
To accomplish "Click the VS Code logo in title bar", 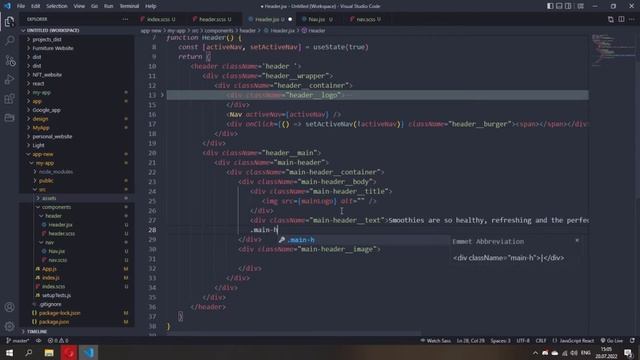I will [7, 6].
